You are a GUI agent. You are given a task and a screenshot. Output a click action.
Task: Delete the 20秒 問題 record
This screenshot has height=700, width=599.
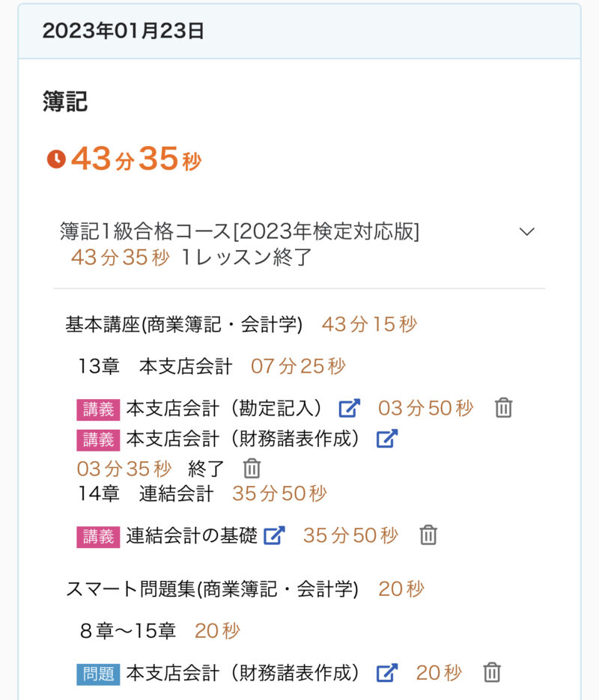click(x=492, y=672)
